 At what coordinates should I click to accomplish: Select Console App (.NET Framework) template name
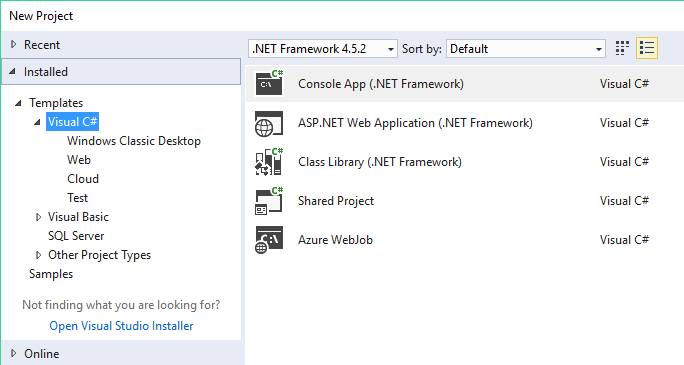(x=381, y=84)
